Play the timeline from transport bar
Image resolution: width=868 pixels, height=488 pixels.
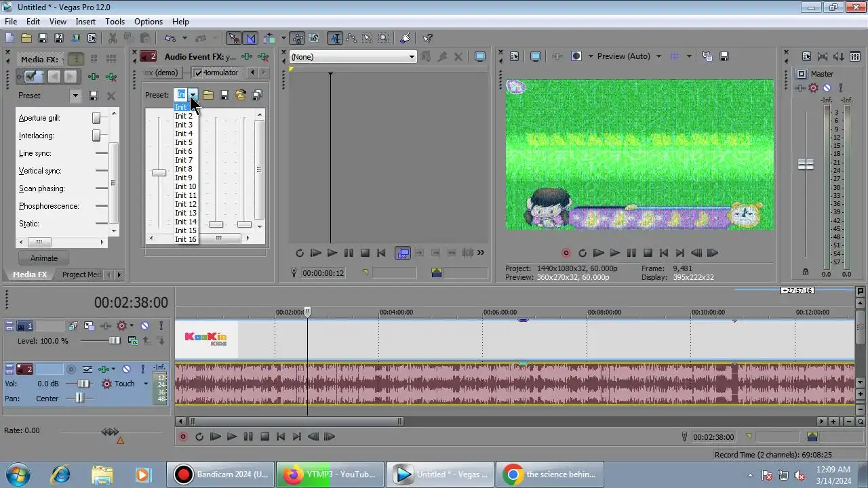pyautogui.click(x=232, y=437)
